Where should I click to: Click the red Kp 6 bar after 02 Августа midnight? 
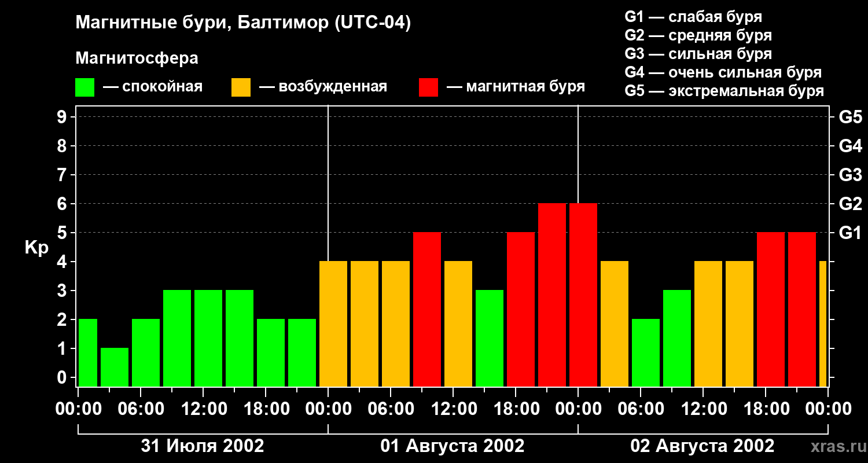(x=583, y=295)
